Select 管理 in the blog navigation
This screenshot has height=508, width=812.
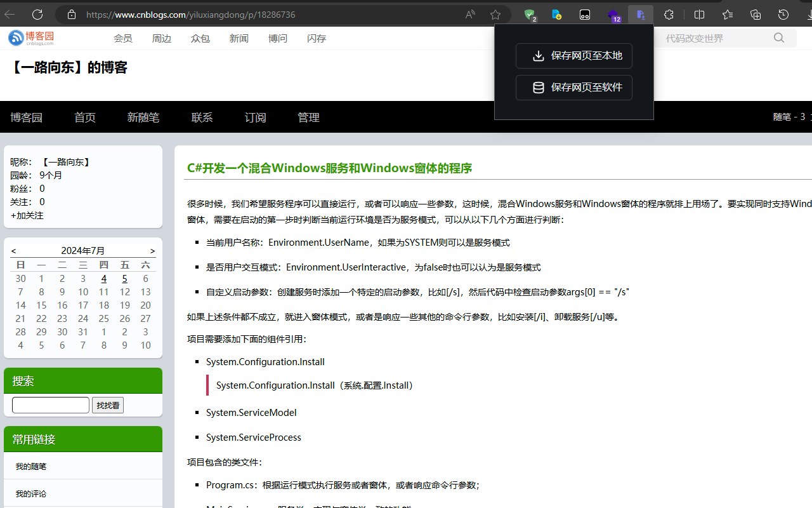[308, 117]
